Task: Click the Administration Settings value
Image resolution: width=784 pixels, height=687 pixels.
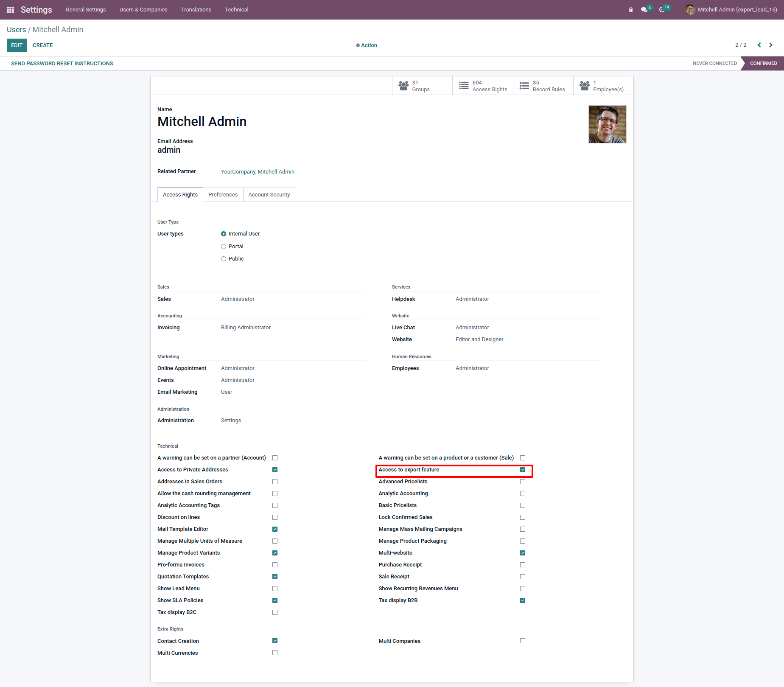Action: click(x=231, y=421)
